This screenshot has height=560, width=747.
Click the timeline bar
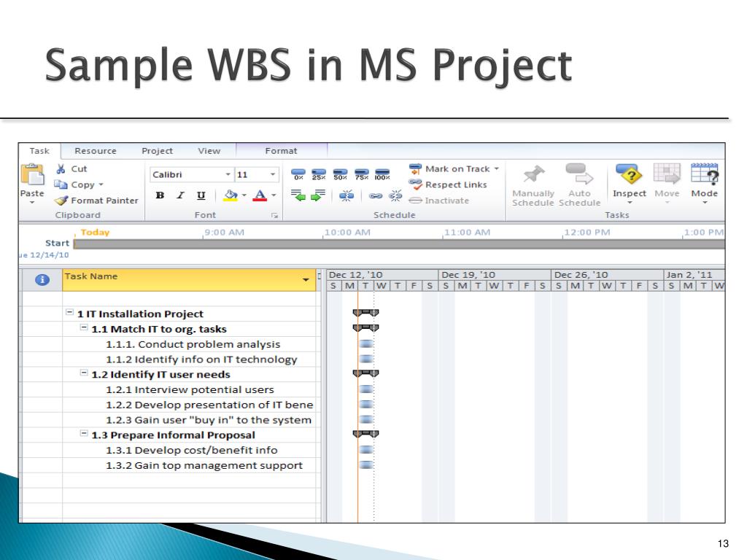[x=399, y=244]
